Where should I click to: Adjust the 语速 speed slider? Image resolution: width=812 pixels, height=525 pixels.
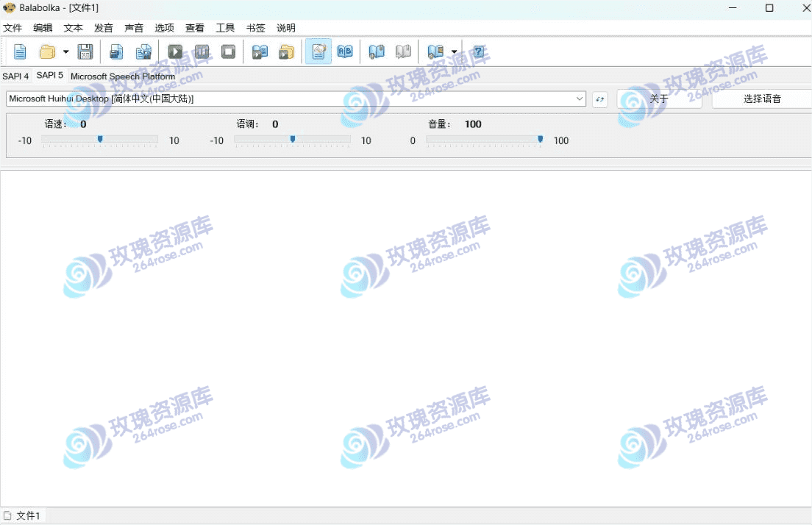pos(100,140)
